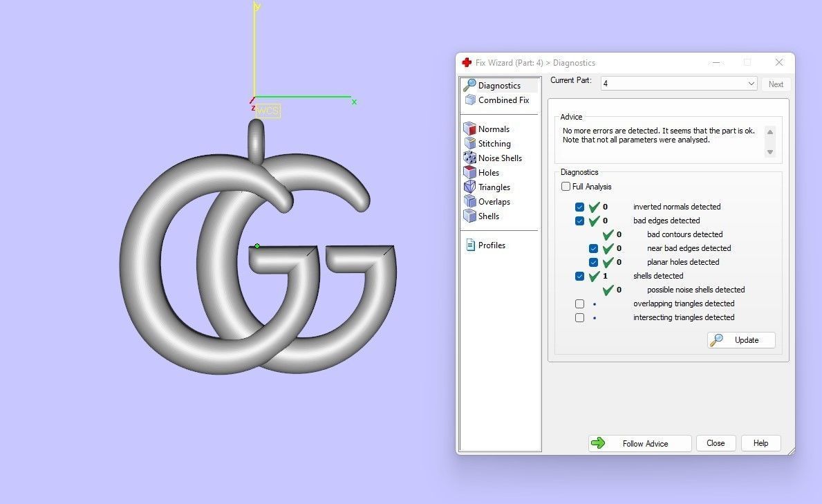Click the Combined Fix icon
The width and height of the screenshot is (822, 504).
click(x=470, y=100)
